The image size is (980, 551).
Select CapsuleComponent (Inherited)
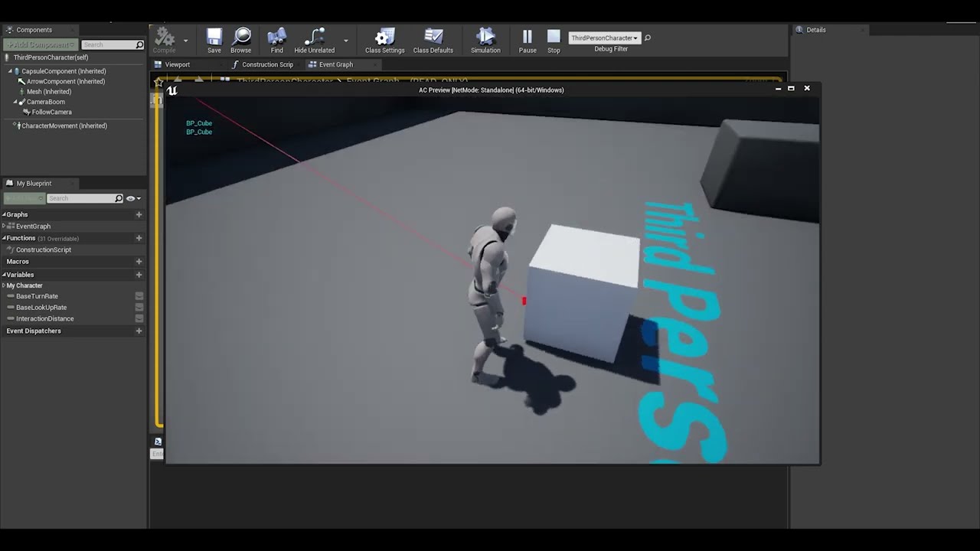click(x=64, y=71)
